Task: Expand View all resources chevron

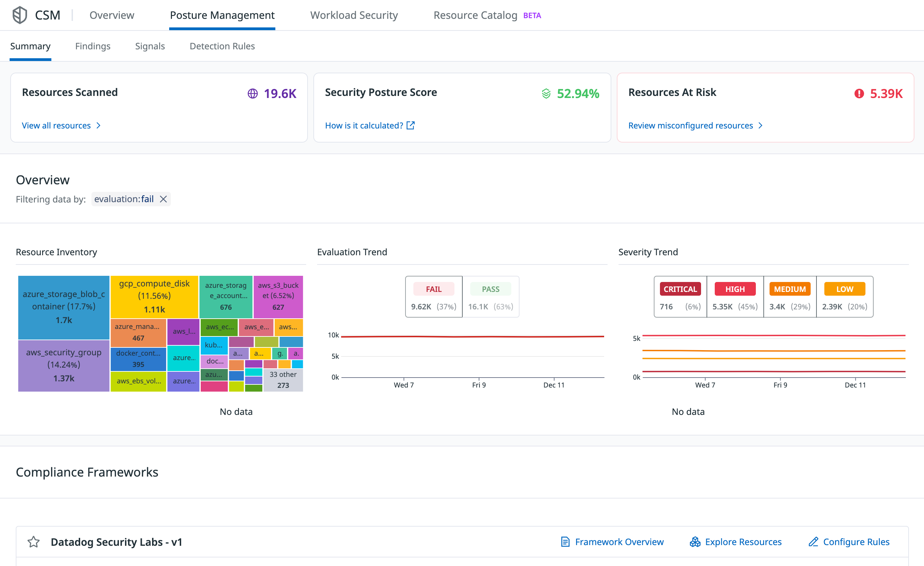Action: point(98,125)
